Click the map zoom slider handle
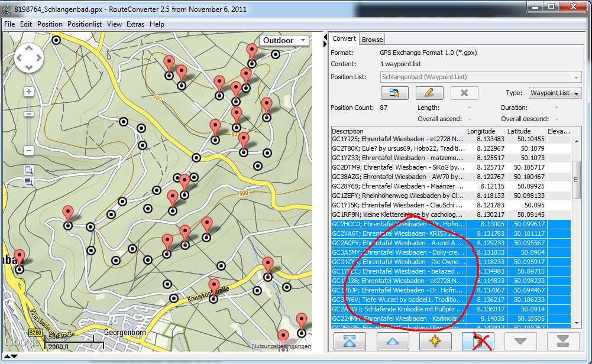Screen dimensions: 592x364 pyautogui.click(x=29, y=114)
